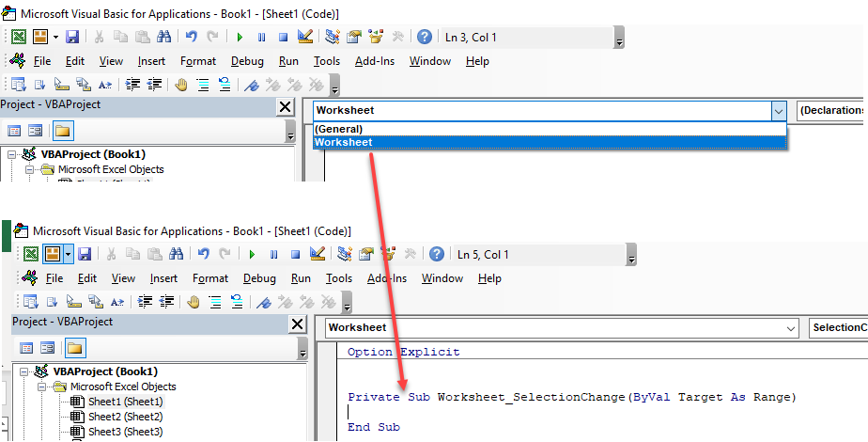Undo last action in upper VBA window
The width and height of the screenshot is (868, 442).
(x=192, y=37)
